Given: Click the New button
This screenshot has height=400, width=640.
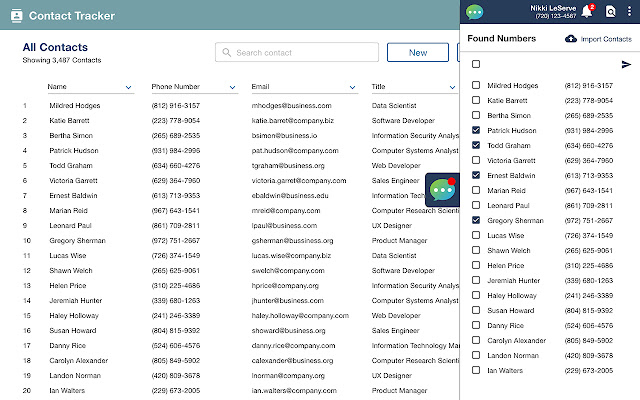Looking at the screenshot, I should pyautogui.click(x=417, y=53).
